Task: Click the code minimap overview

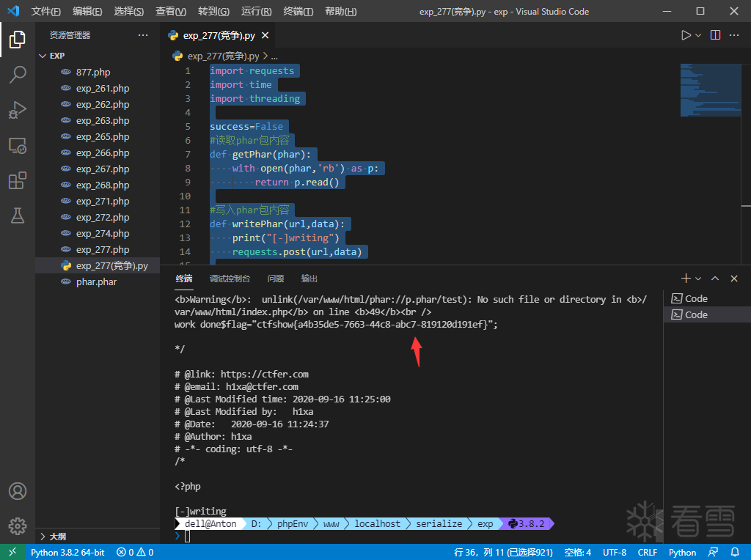Action: (x=710, y=90)
